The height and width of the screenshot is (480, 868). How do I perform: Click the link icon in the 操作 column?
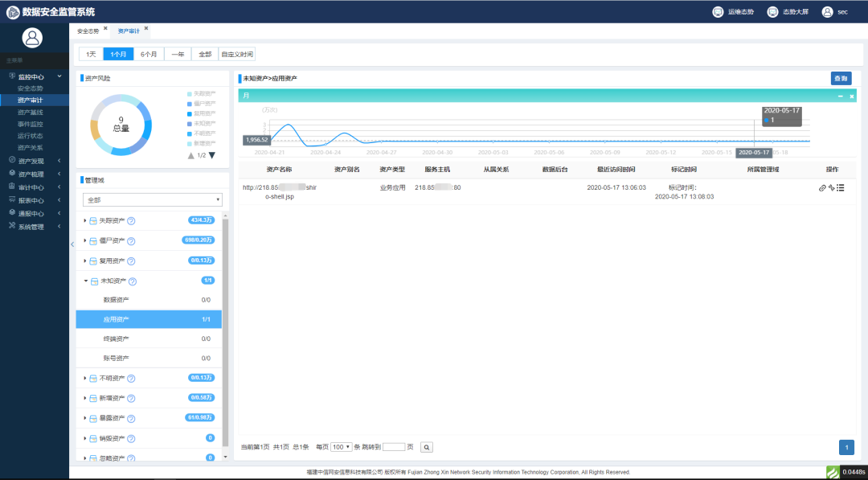[x=822, y=188]
